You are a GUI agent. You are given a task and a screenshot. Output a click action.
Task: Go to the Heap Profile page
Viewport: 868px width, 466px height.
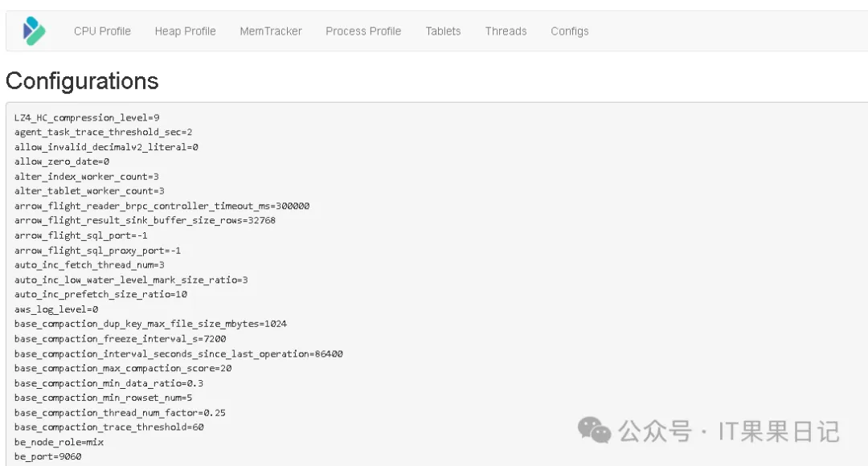185,31
